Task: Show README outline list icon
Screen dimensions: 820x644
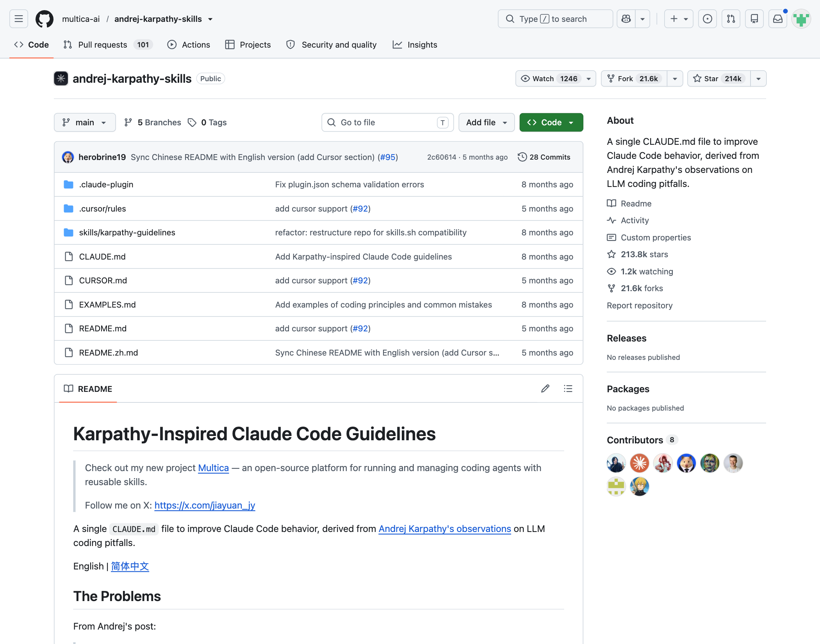Action: point(568,388)
